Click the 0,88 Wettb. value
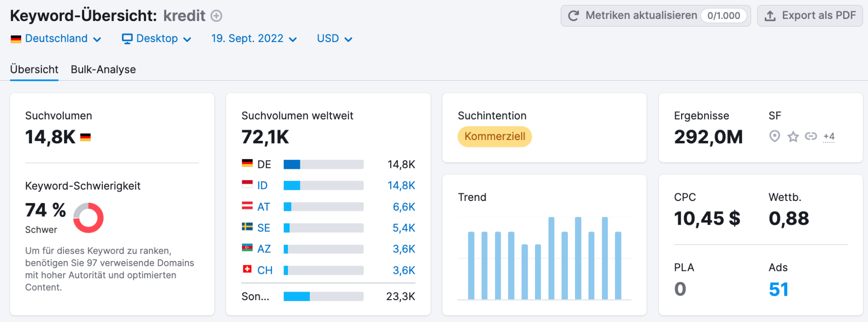This screenshot has width=868, height=322. pyautogui.click(x=789, y=219)
